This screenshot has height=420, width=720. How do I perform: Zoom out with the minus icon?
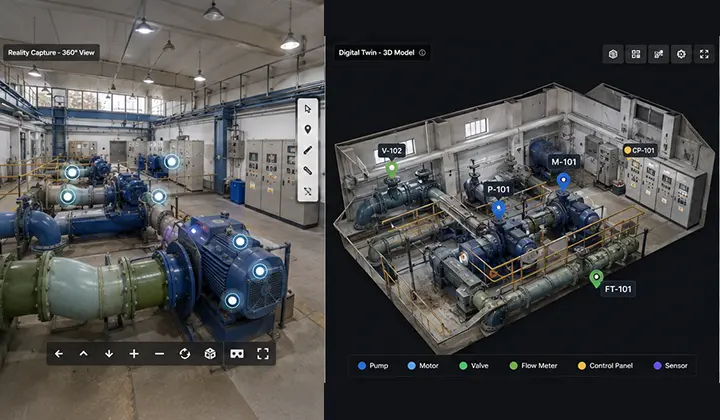[159, 353]
